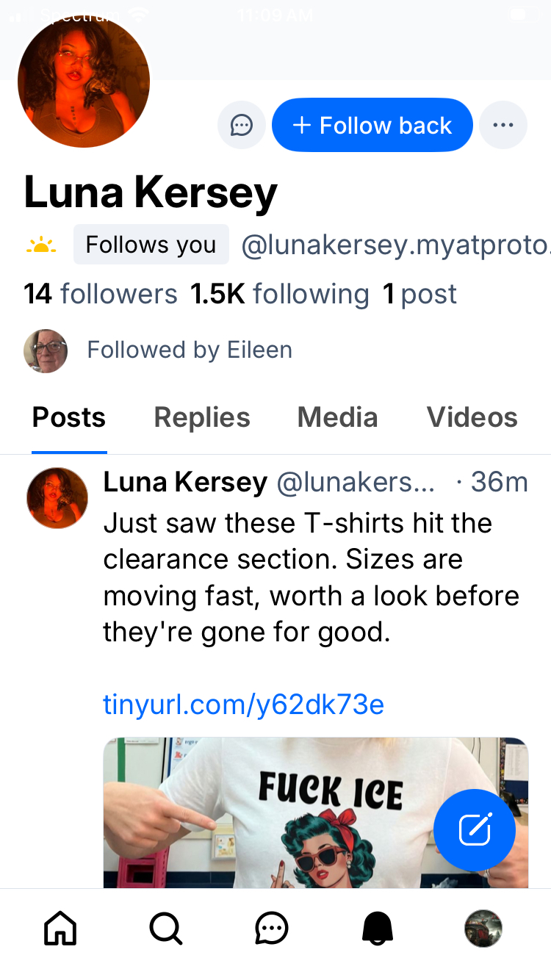Switch to the Replies tab
This screenshot has width=551, height=980.
click(202, 417)
